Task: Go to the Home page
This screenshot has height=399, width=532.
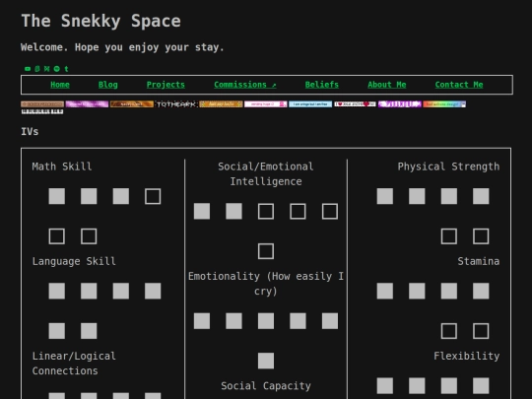Action: 60,85
